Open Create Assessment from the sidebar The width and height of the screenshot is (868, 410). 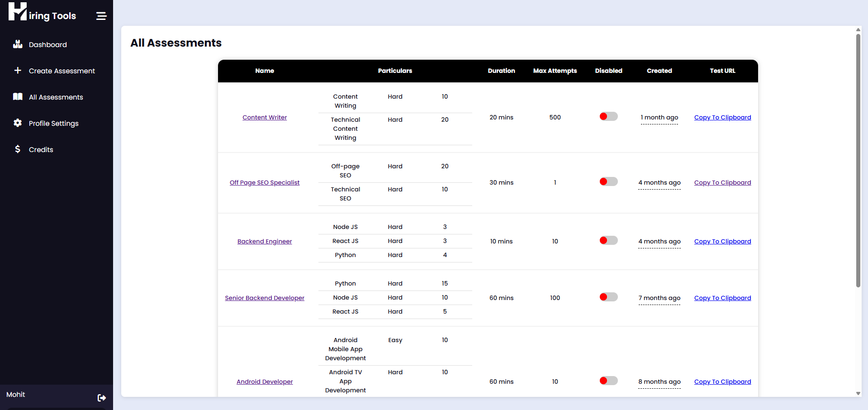click(x=62, y=71)
